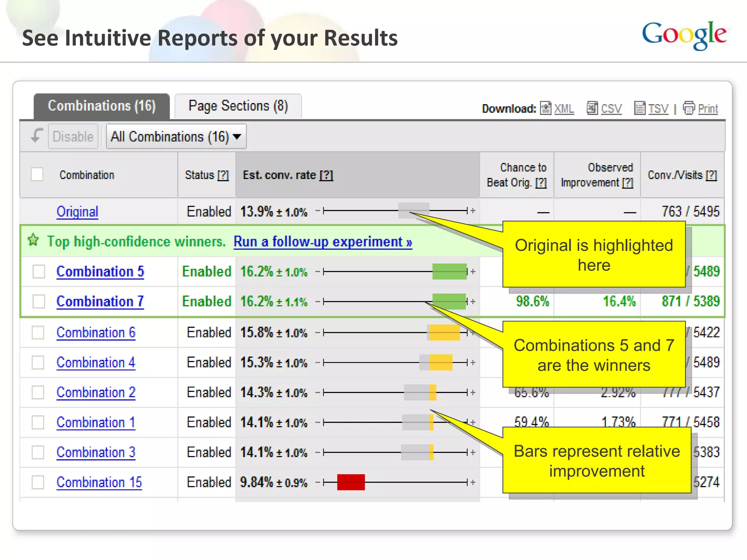Click Combination 4's yellow conversion bar

[x=441, y=362]
